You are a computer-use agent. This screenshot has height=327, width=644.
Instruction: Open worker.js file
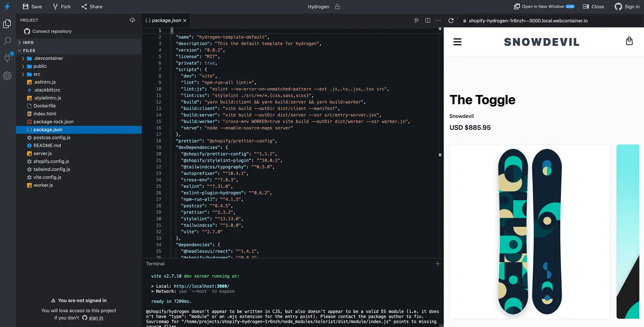point(79,185)
